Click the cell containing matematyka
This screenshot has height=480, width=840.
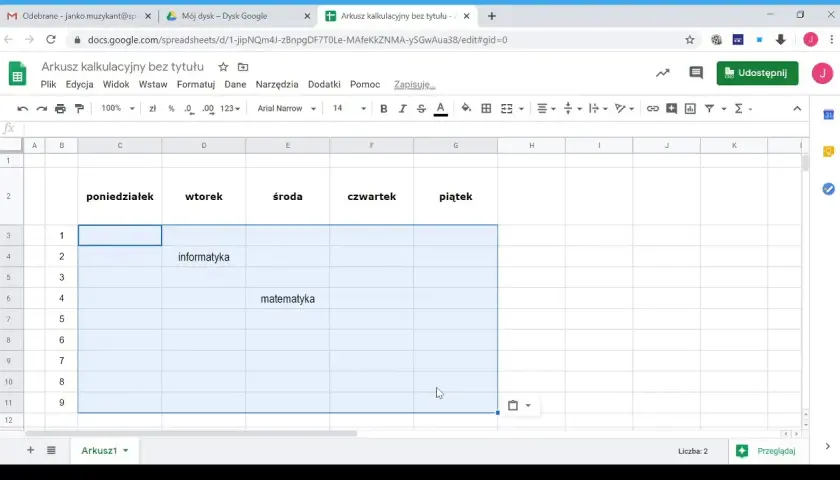click(288, 298)
